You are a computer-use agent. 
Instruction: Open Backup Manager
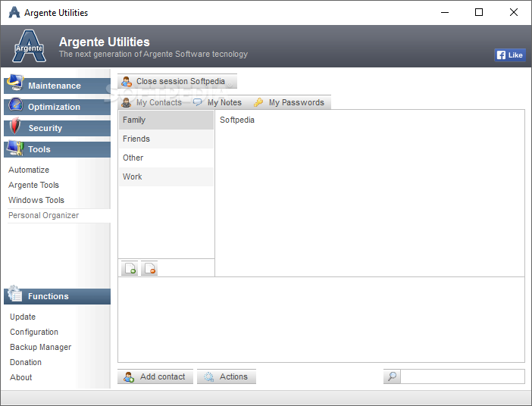40,348
